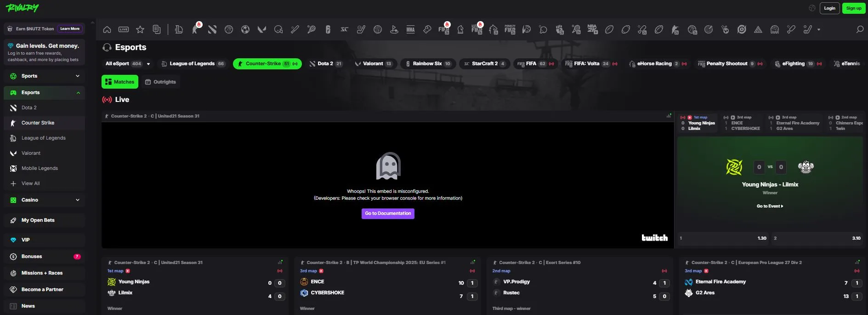Open the search magnifier icon
The image size is (868, 315).
(x=860, y=29)
